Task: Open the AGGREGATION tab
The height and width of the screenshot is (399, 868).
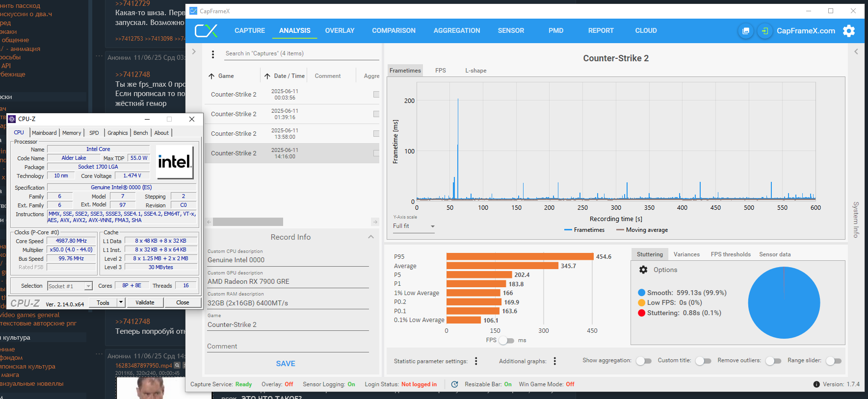Action: click(x=457, y=30)
